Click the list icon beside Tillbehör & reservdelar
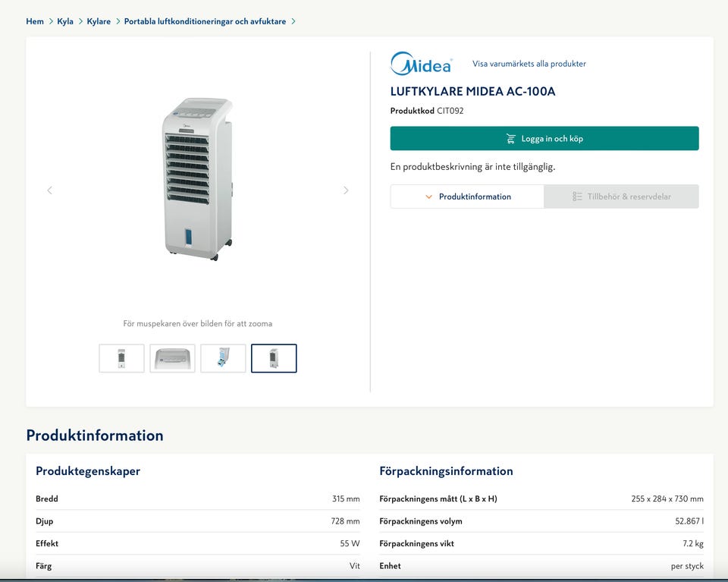Screen dimensions: 728x582 click(577, 197)
